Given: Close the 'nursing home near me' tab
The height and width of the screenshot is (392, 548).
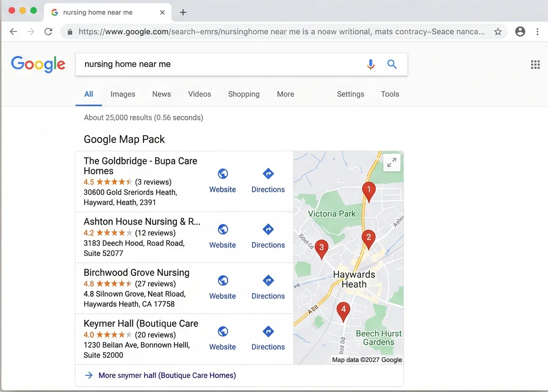Looking at the screenshot, I should tap(162, 13).
